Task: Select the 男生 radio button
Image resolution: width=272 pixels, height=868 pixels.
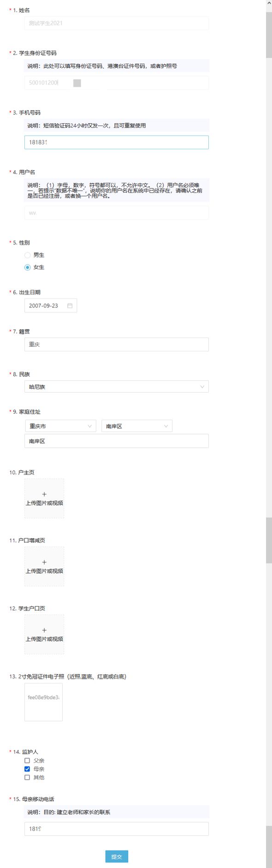Action: pyautogui.click(x=27, y=255)
